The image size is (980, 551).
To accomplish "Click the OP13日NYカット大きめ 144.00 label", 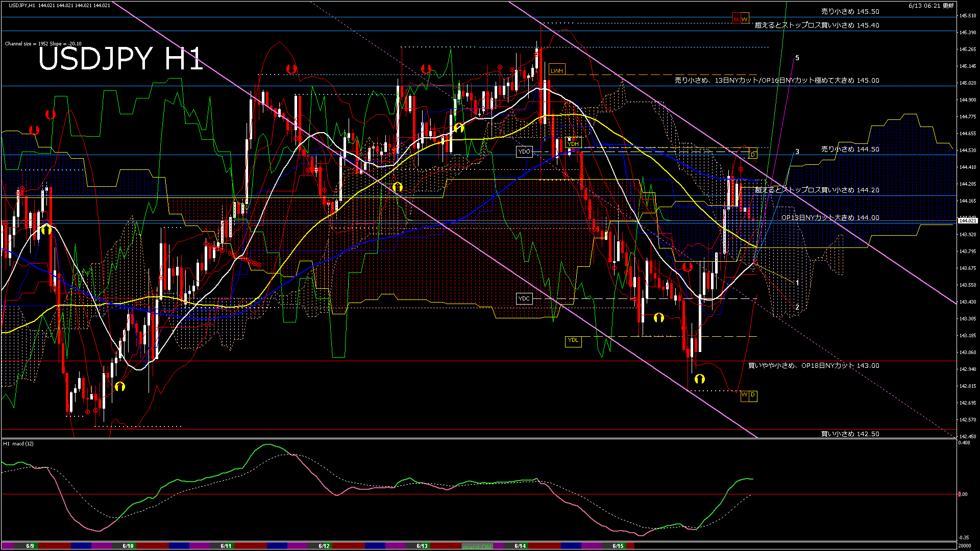I will point(830,217).
